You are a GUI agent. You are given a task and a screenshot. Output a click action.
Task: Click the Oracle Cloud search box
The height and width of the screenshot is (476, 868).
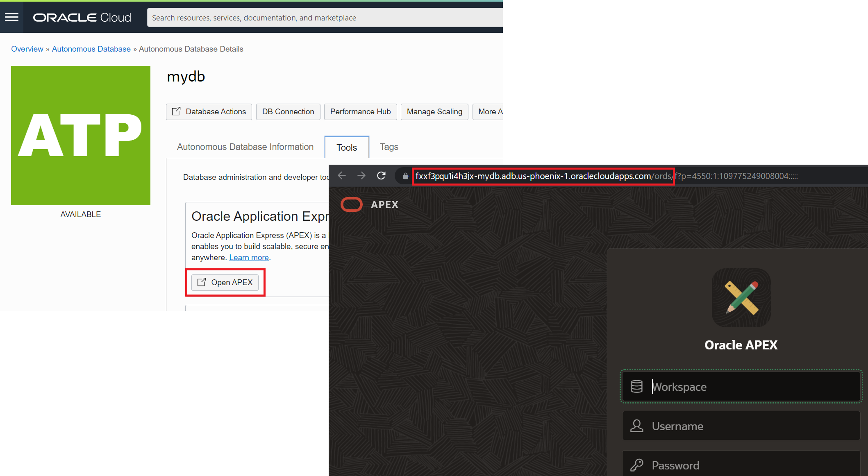[x=324, y=18]
